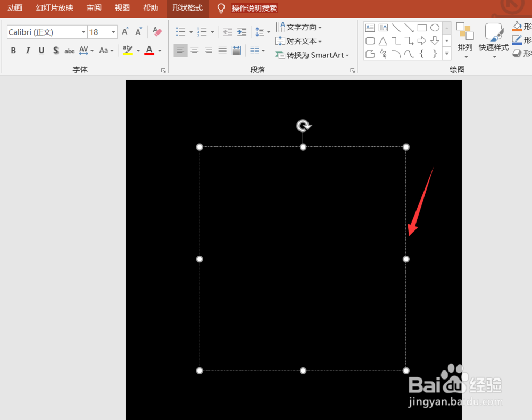
Task: Open the 文字方向 text direction dropdown
Action: tap(300, 27)
